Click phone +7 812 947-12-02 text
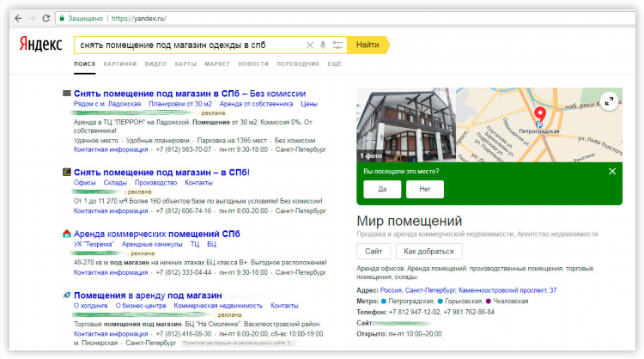The image size is (644, 359). click(414, 312)
